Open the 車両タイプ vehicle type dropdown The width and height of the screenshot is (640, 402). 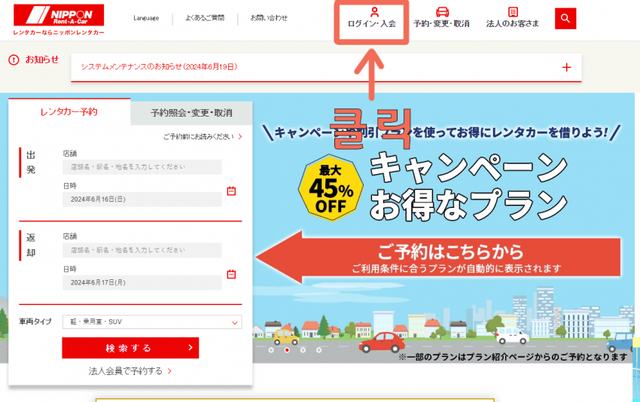click(x=151, y=322)
